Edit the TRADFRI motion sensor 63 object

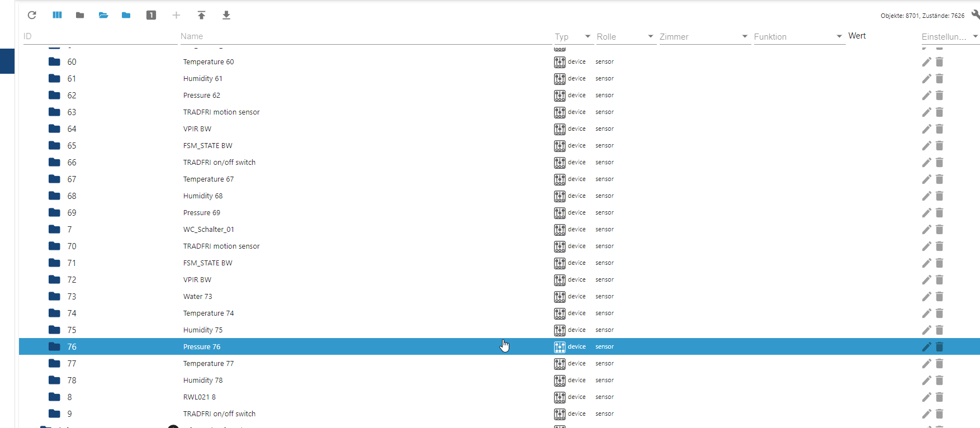(926, 112)
